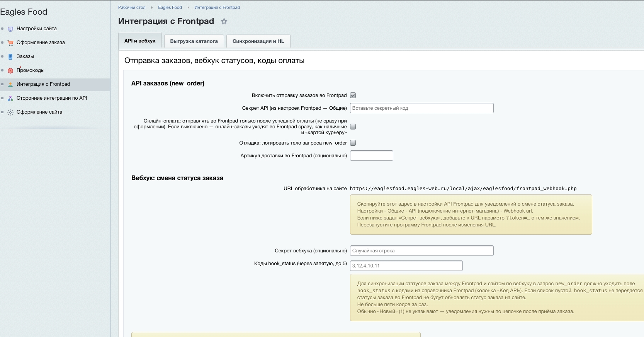Click the Артикул доставки во Frontpad field
The width and height of the screenshot is (644, 337).
[x=372, y=156]
